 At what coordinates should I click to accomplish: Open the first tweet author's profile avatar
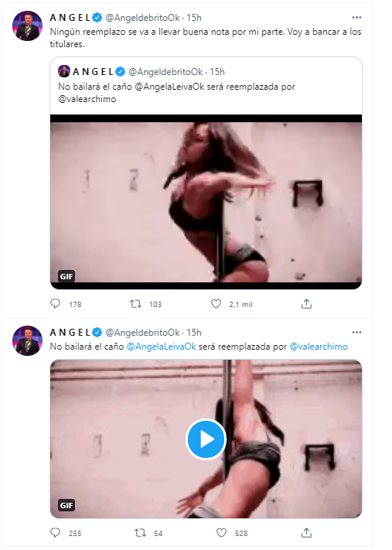pyautogui.click(x=27, y=26)
